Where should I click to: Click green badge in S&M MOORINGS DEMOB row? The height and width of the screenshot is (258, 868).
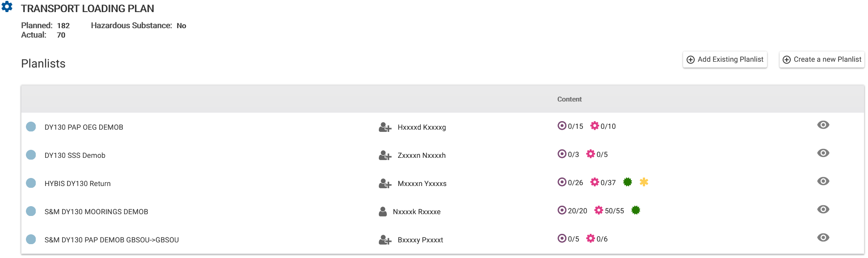click(636, 210)
